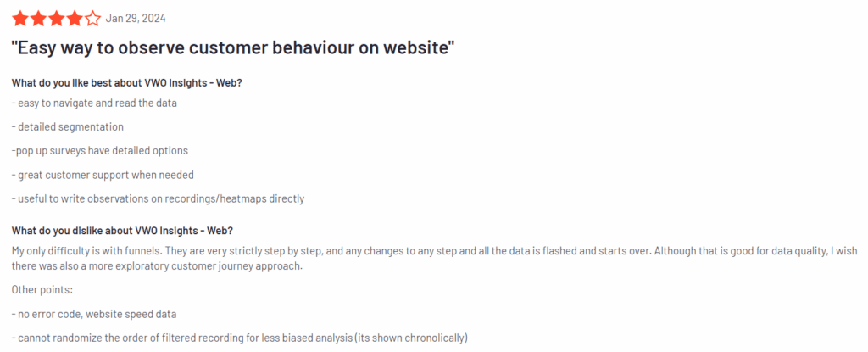This screenshot has height=352, width=868.
Task: Click the empty fifth star rating
Action: (x=93, y=18)
